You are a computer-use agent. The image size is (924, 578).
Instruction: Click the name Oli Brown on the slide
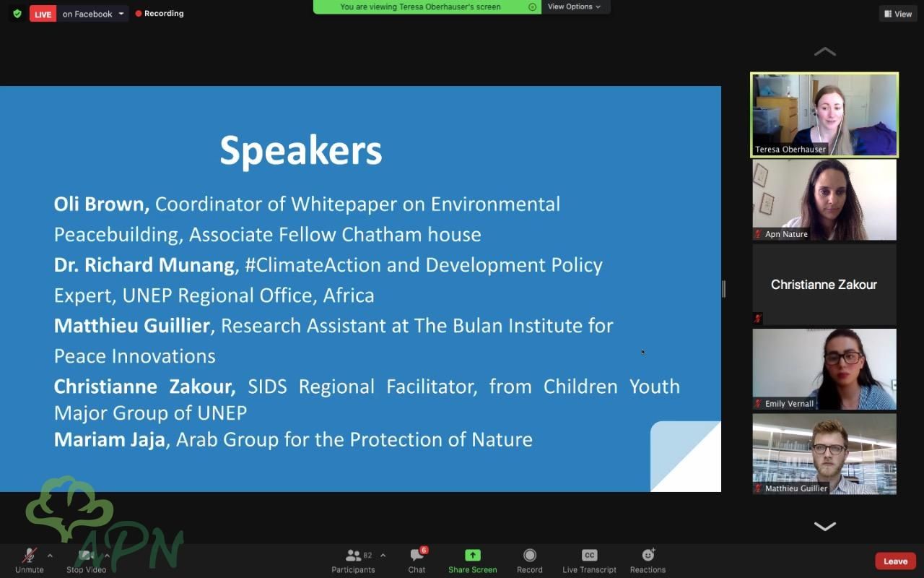click(102, 204)
